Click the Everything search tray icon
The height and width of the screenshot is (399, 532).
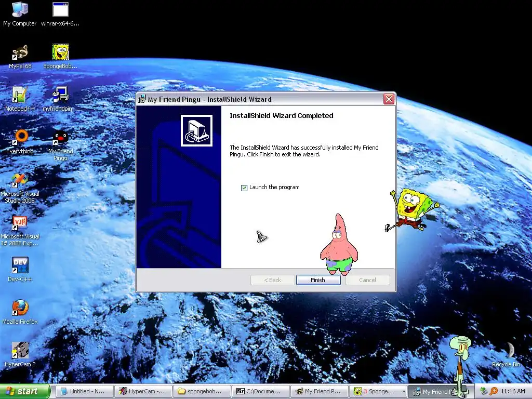(x=494, y=391)
